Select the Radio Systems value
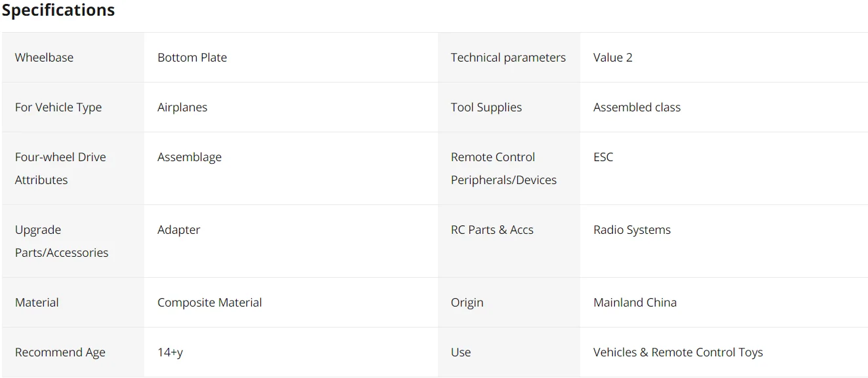The height and width of the screenshot is (378, 868). [x=632, y=230]
